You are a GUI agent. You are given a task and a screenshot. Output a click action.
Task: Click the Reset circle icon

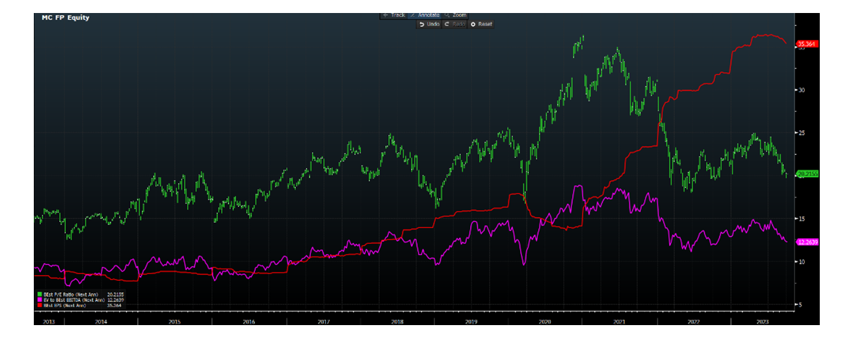click(x=473, y=24)
